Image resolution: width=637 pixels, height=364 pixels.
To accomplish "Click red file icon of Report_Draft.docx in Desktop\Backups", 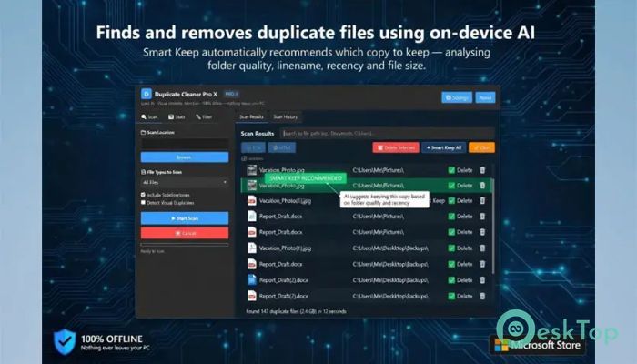I will pyautogui.click(x=252, y=264).
